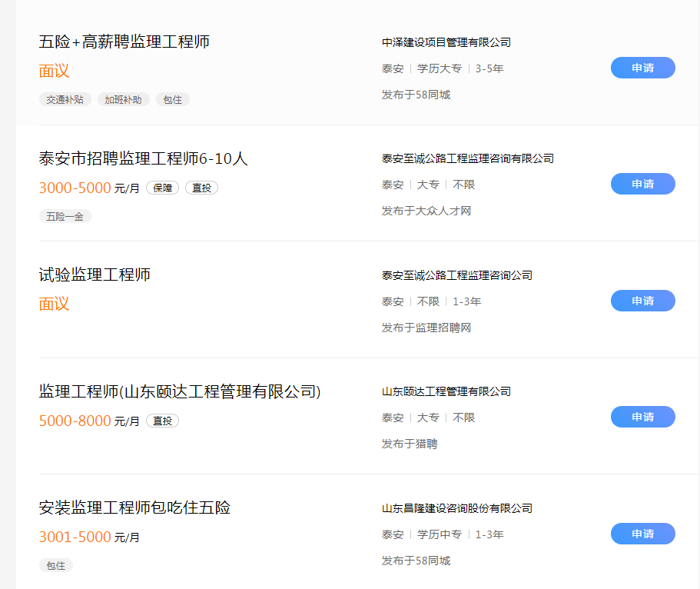The height and width of the screenshot is (589, 700).
Task: Click the 交通补贴 tag
Action: (65, 100)
